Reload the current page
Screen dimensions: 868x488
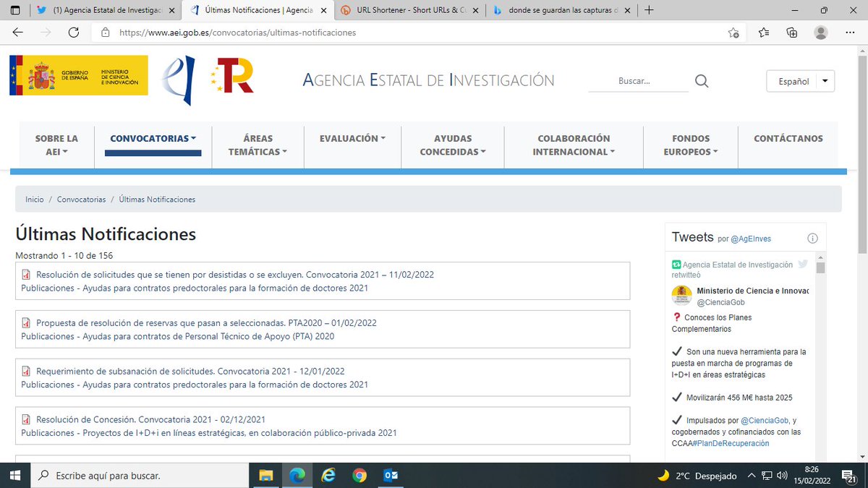pyautogui.click(x=73, y=33)
